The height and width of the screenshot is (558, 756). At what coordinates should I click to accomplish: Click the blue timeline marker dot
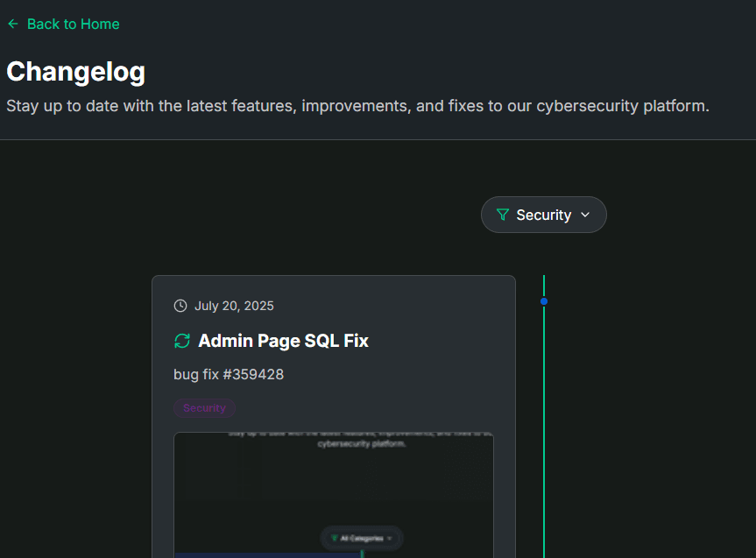(544, 301)
